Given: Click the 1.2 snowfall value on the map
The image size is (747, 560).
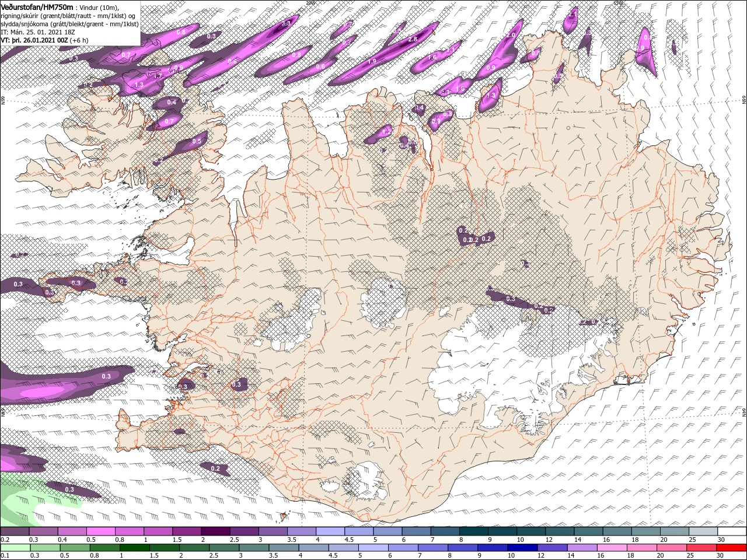Looking at the screenshot, I should [386, 133].
